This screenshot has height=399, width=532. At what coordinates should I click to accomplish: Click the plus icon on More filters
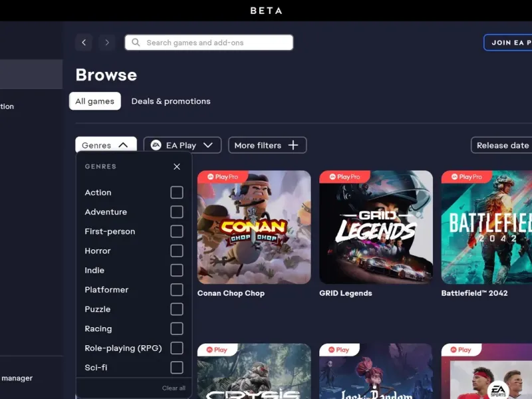pyautogui.click(x=293, y=145)
